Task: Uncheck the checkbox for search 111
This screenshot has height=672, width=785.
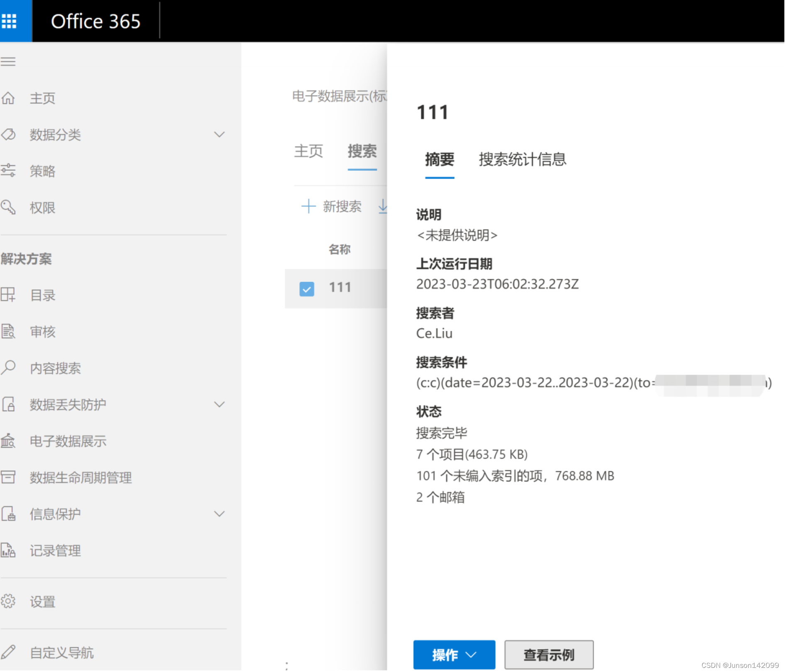Action: point(307,288)
